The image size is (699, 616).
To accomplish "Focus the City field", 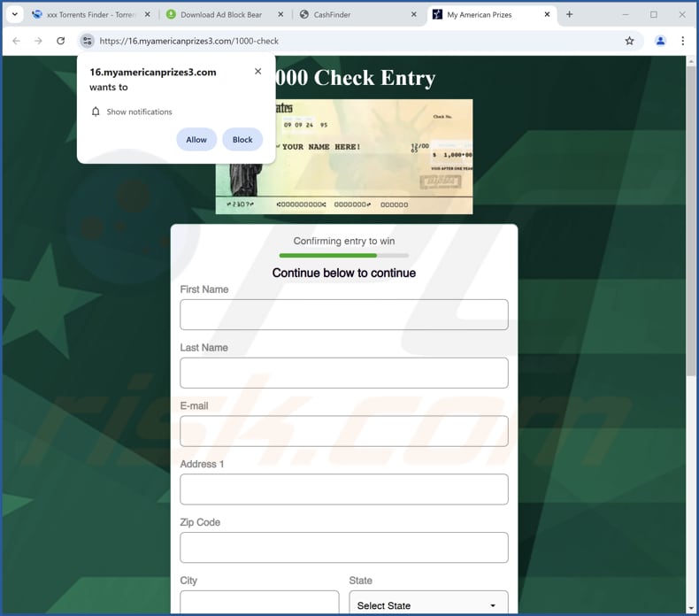I will tap(259, 602).
